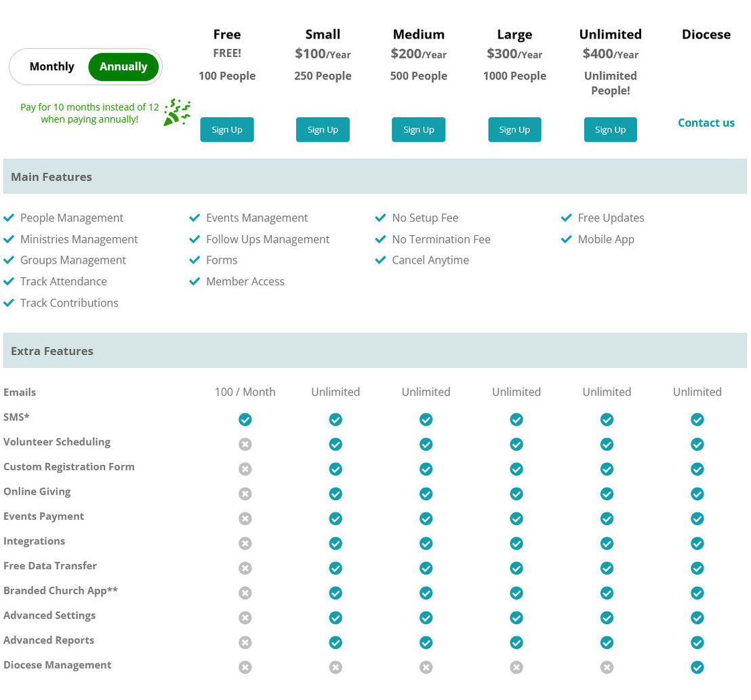Click the 'Diocese Management' row label
The height and width of the screenshot is (700, 751).
click(58, 665)
